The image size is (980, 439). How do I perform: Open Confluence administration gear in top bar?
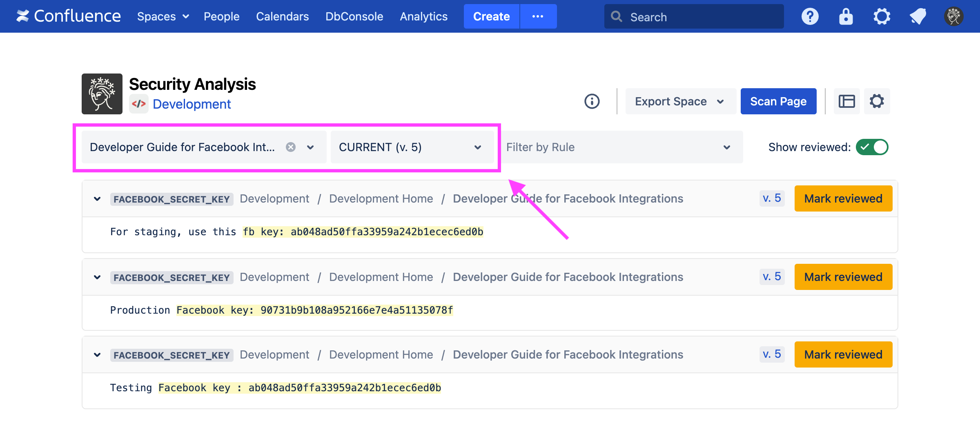pos(882,17)
